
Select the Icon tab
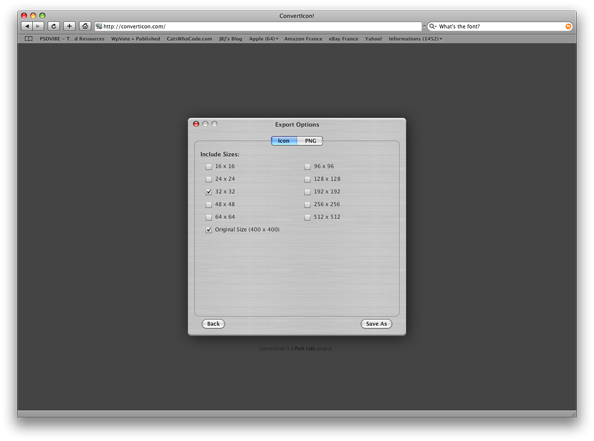[284, 141]
